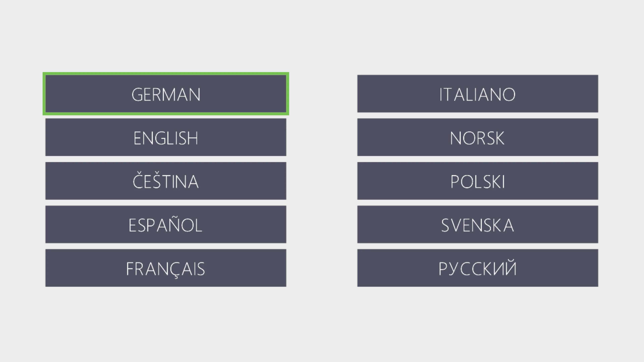
Task: Select the Italiano language button
Action: click(x=477, y=94)
